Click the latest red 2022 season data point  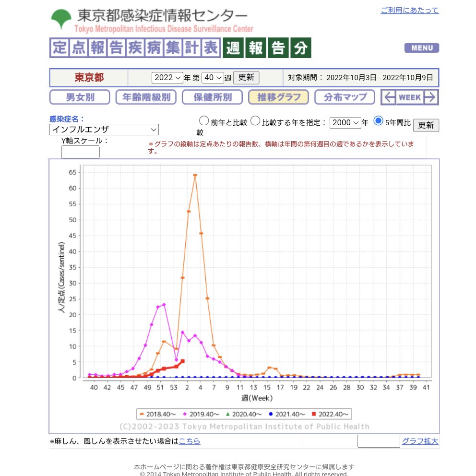pyautogui.click(x=182, y=361)
